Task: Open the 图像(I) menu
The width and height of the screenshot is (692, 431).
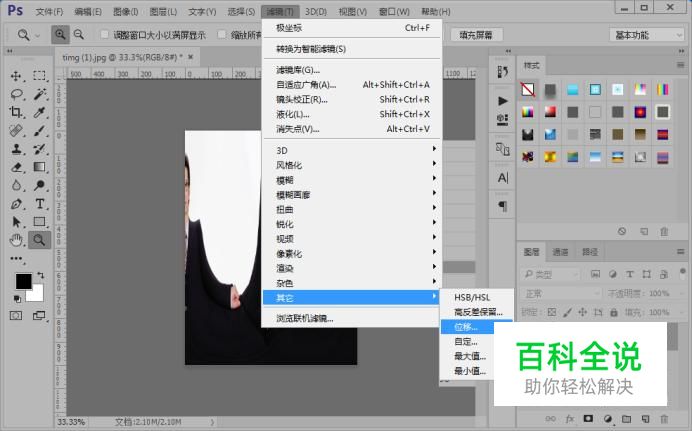Action: [125, 12]
